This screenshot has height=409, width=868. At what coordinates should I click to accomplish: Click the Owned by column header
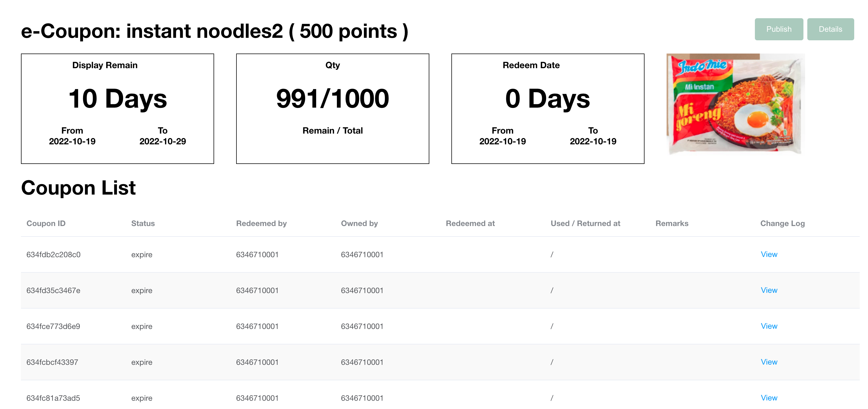[359, 223]
